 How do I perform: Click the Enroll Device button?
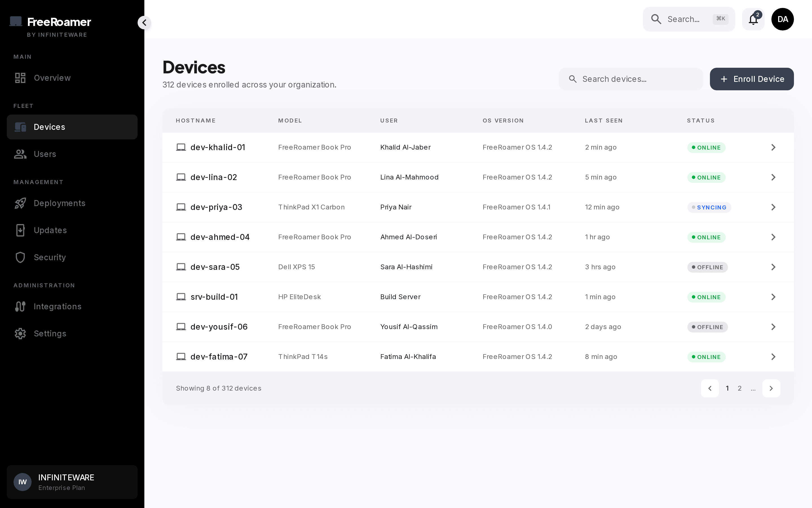click(x=752, y=79)
